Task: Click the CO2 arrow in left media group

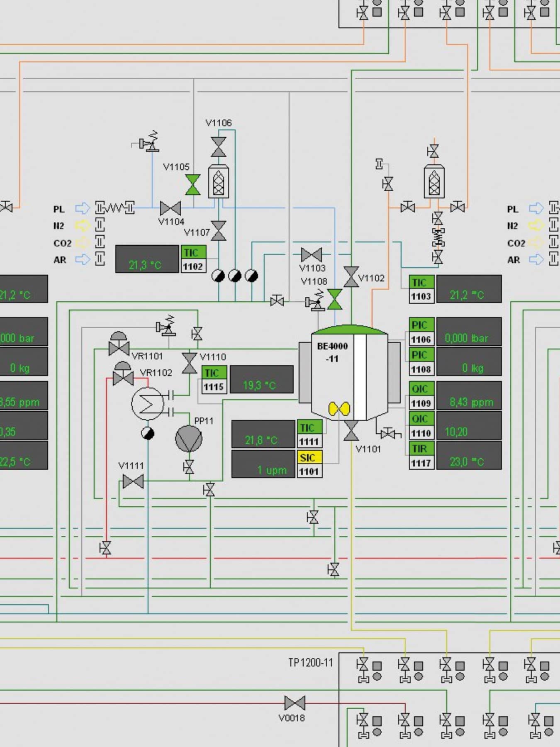Action: (x=83, y=242)
